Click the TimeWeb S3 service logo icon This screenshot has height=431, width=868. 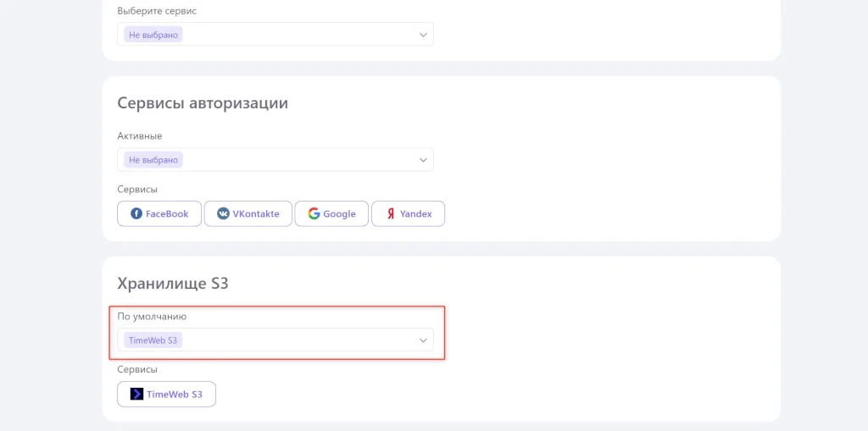click(136, 395)
